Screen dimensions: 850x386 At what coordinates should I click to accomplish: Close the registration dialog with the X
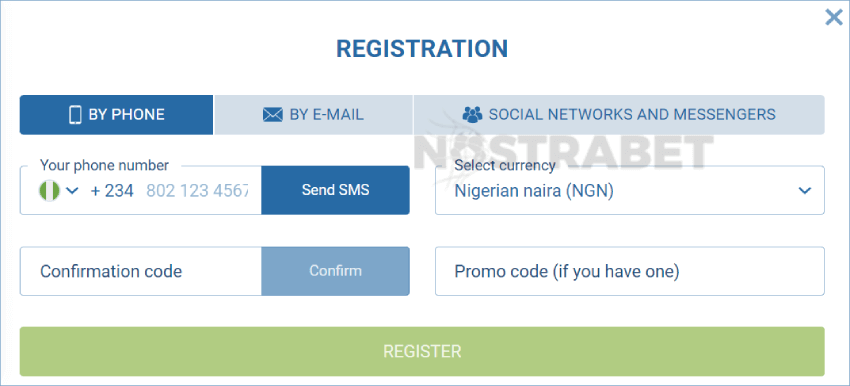(x=833, y=17)
